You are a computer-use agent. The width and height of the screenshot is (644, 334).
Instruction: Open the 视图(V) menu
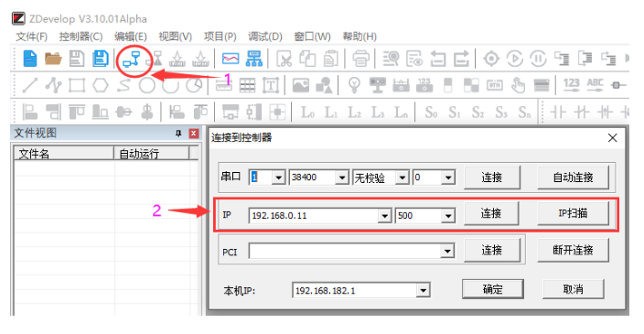click(176, 37)
